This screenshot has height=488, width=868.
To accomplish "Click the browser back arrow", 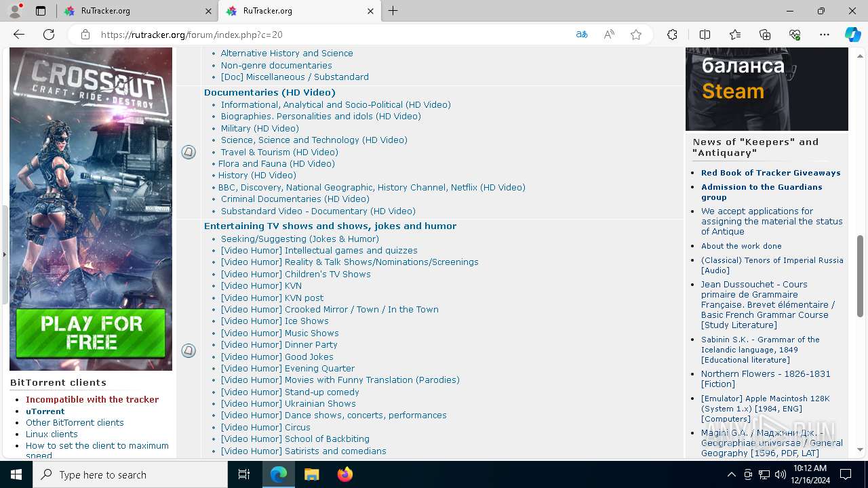I will [x=19, y=35].
